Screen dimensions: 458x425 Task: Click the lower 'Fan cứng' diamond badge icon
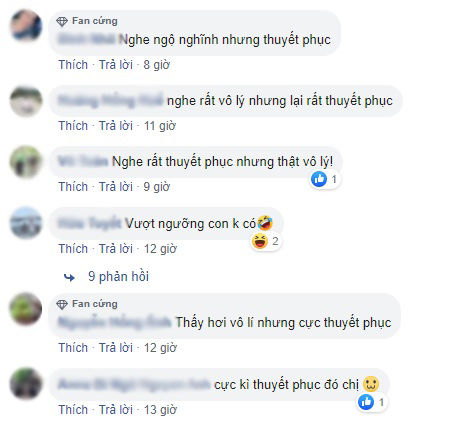(x=62, y=304)
